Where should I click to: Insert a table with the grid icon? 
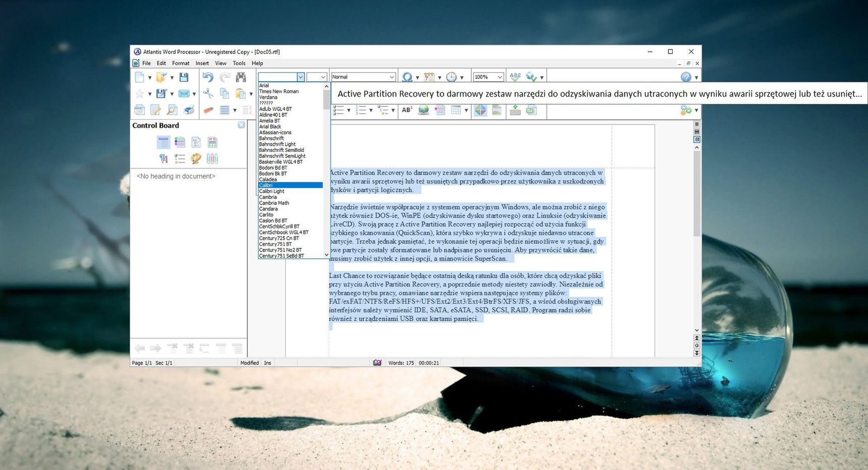coord(456,110)
